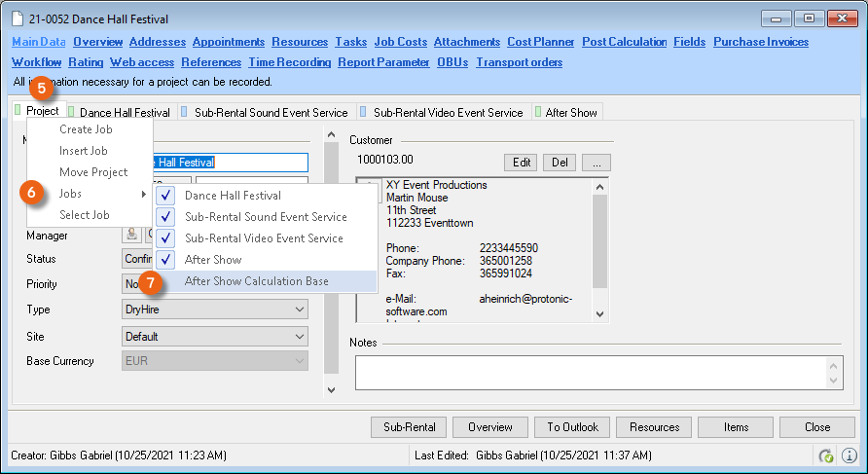Open the Type dropdown showing DryHire

pyautogui.click(x=215, y=310)
